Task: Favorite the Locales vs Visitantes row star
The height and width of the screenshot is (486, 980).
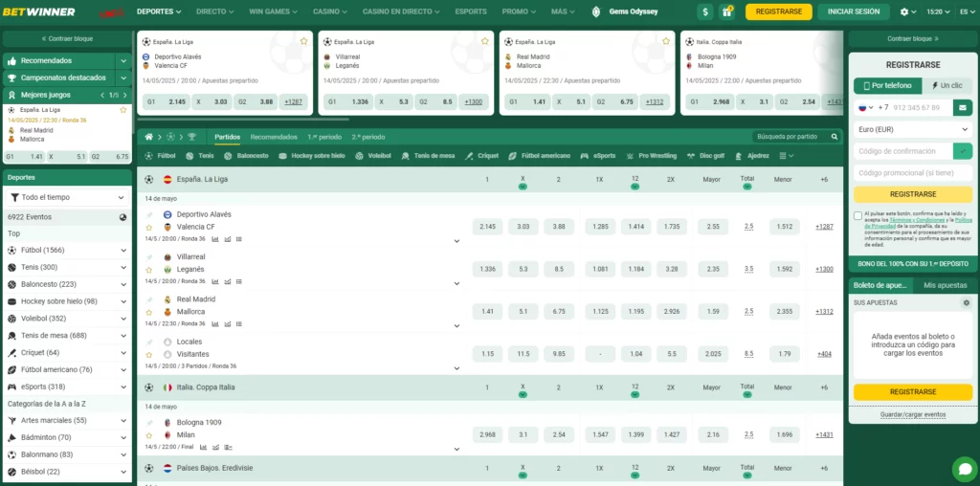Action: (x=148, y=355)
